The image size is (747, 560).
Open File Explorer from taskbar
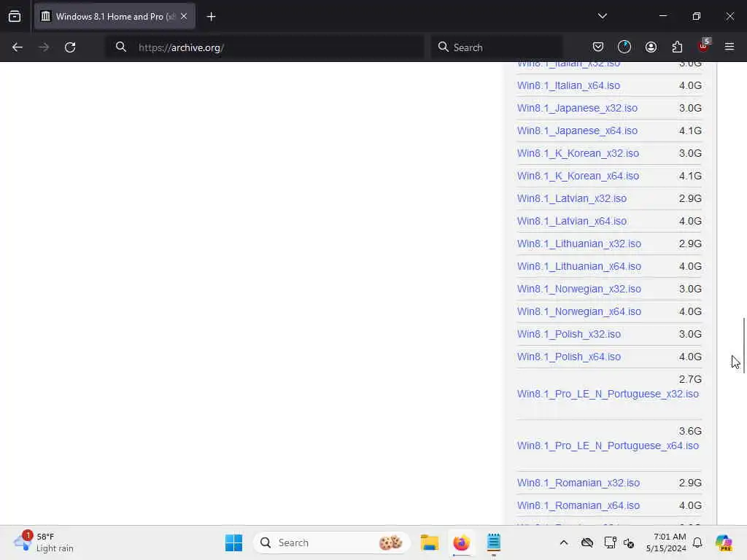[x=429, y=542]
